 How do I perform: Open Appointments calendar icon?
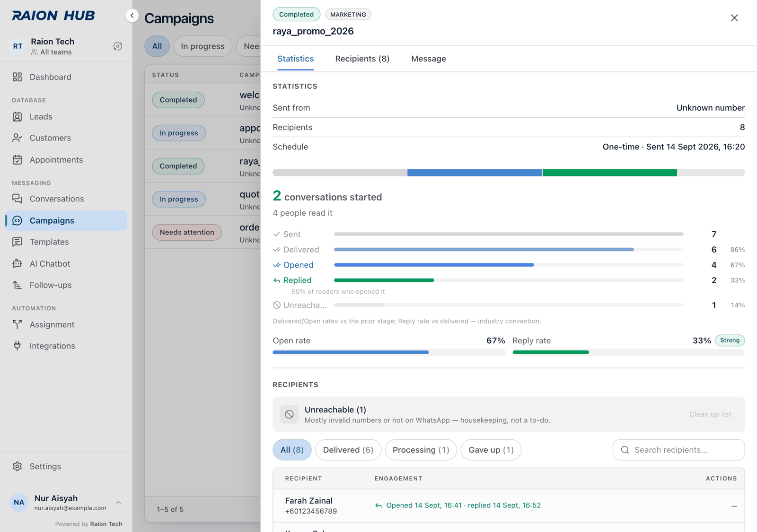18,160
